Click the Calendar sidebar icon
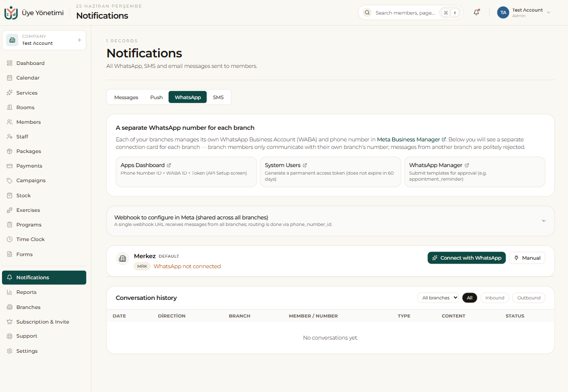 pos(10,78)
